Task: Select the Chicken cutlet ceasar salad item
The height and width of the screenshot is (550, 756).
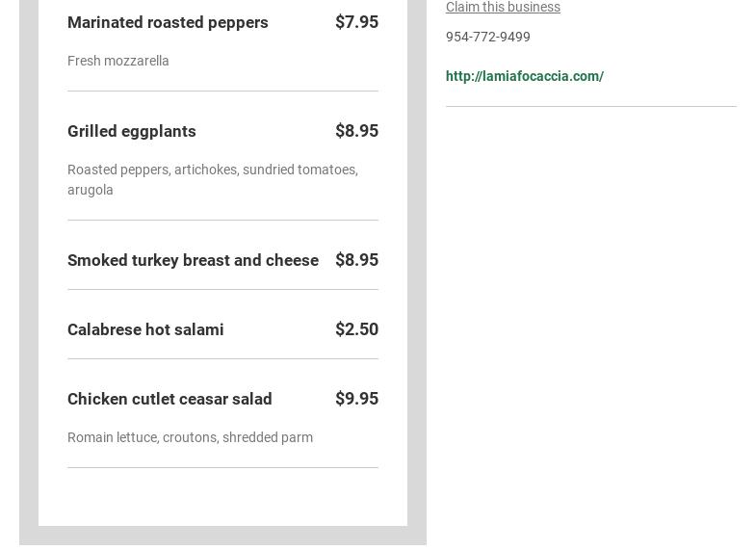Action: tap(169, 399)
